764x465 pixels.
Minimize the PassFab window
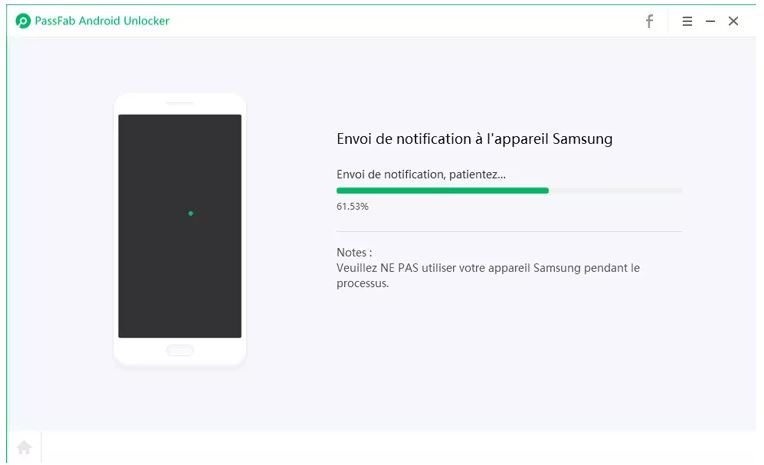point(710,21)
